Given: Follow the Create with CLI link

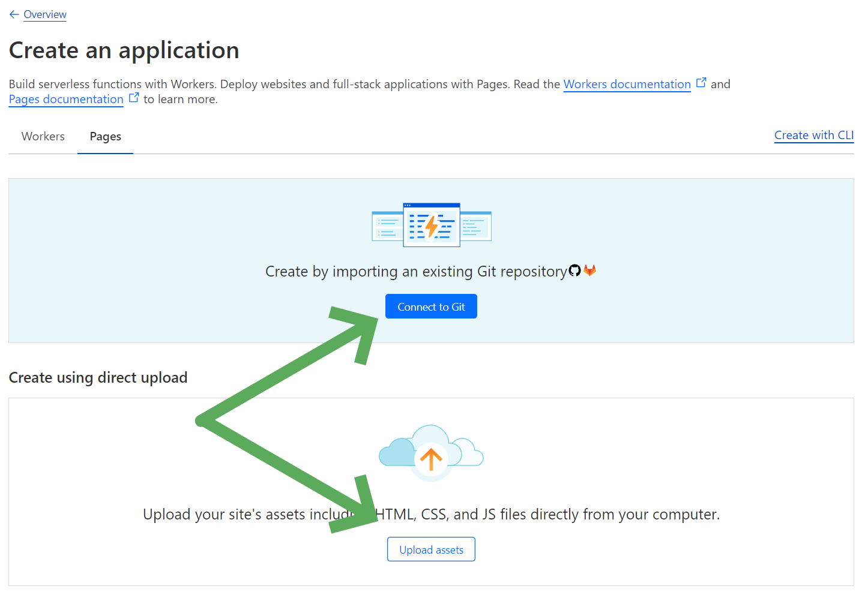Looking at the screenshot, I should [813, 135].
